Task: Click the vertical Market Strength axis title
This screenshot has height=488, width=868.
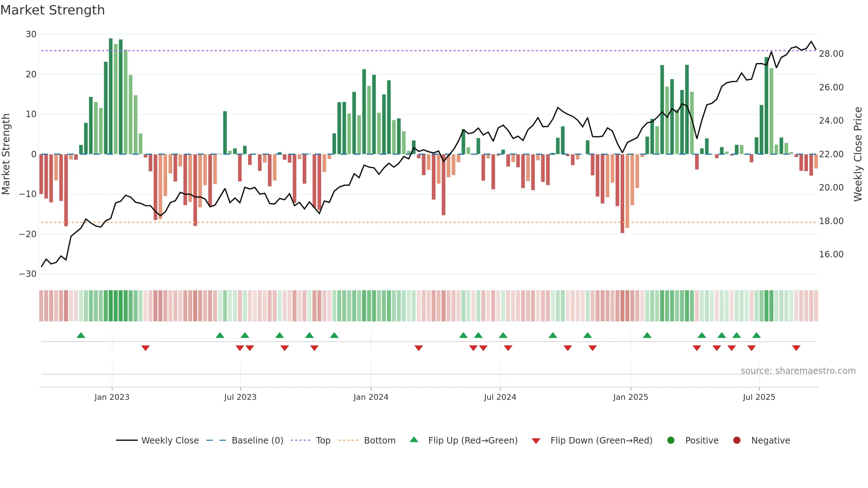Action: 6,154
